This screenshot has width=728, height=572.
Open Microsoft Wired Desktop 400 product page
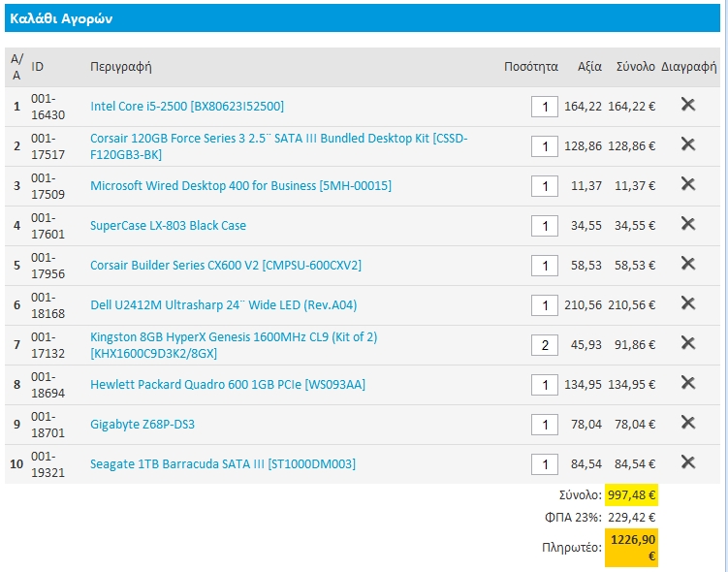tap(240, 186)
